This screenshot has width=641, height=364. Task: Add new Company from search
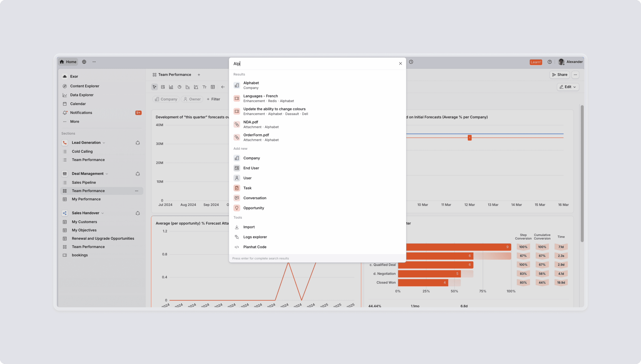tap(317, 158)
